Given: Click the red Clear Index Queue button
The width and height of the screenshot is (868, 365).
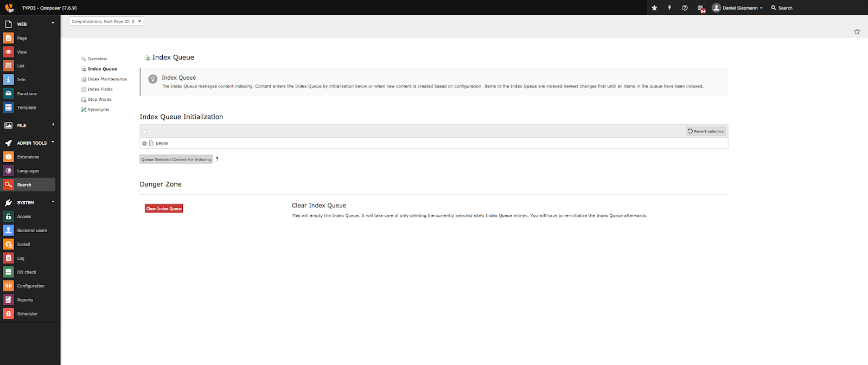Looking at the screenshot, I should pyautogui.click(x=164, y=208).
